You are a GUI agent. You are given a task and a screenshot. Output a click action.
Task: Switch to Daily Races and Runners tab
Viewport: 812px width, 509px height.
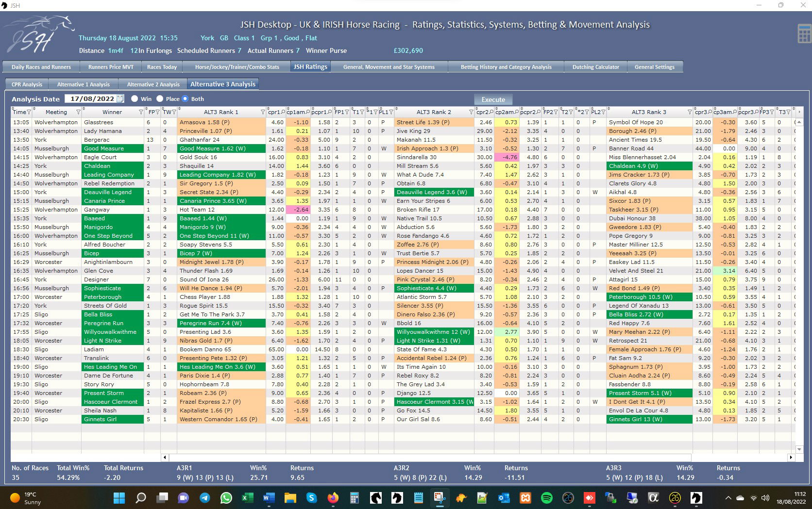click(x=41, y=67)
